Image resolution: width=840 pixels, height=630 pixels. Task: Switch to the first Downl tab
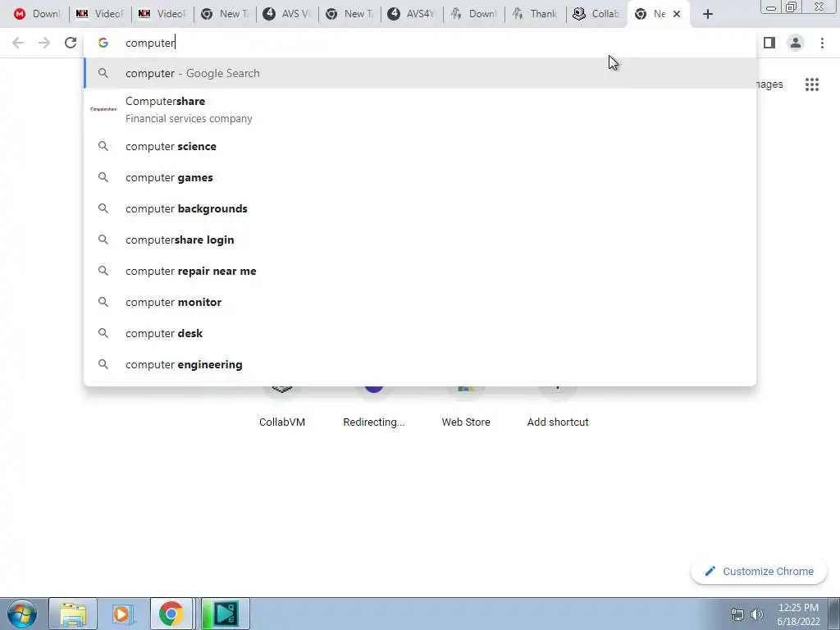(x=37, y=14)
